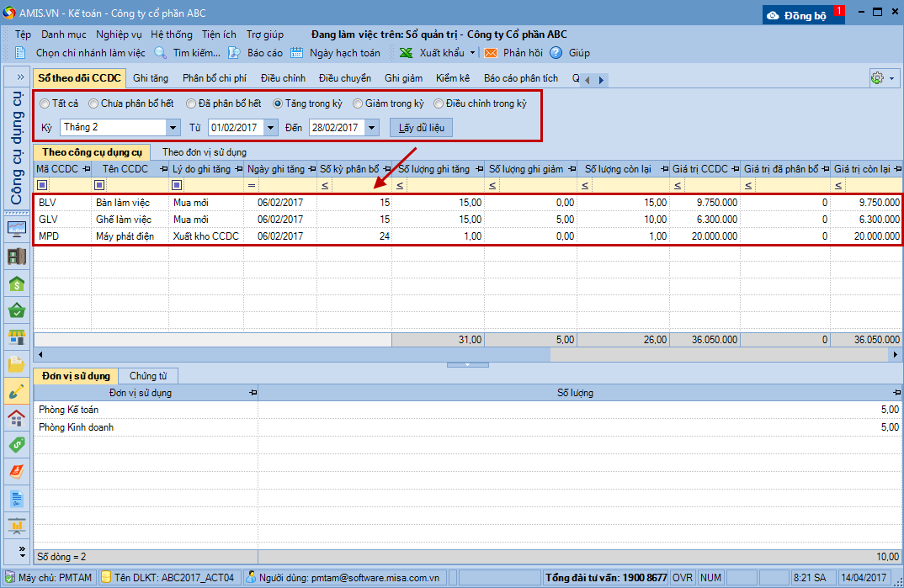The width and height of the screenshot is (904, 588).
Task: Select the 'Tất cả' radio button
Action: pos(45,104)
